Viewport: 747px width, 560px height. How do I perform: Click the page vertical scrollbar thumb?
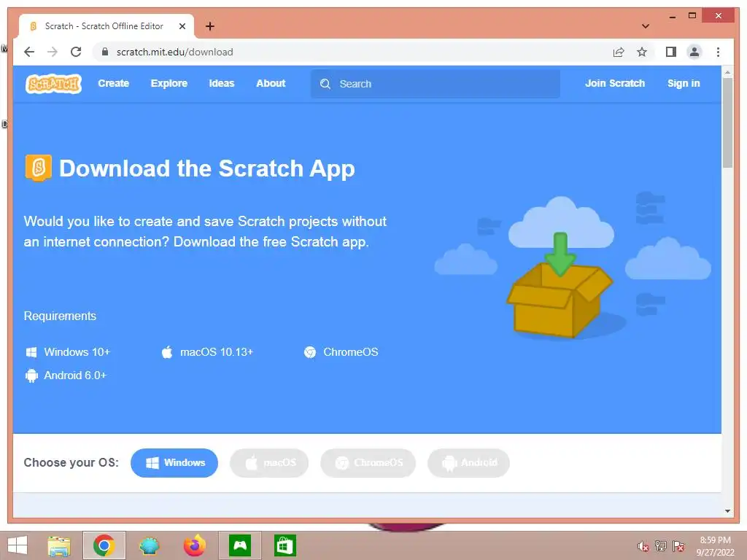coord(727,122)
